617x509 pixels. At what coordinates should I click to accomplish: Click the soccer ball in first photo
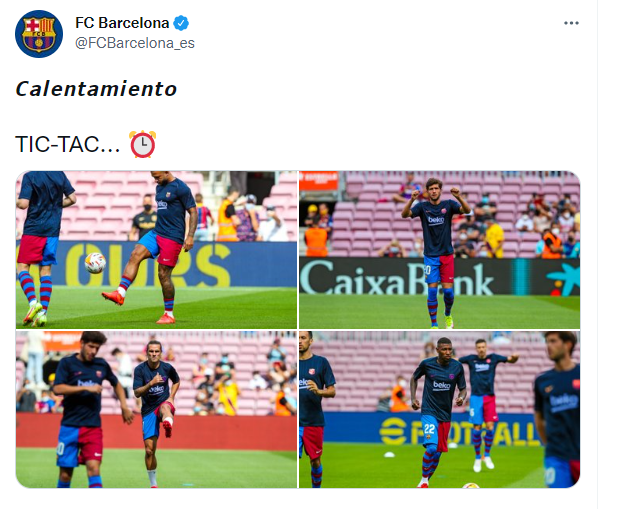[95, 262]
